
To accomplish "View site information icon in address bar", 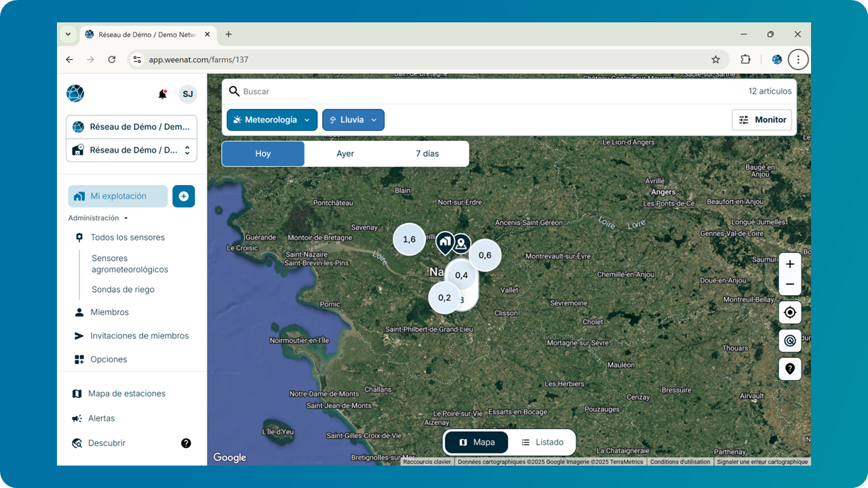I will [x=138, y=60].
